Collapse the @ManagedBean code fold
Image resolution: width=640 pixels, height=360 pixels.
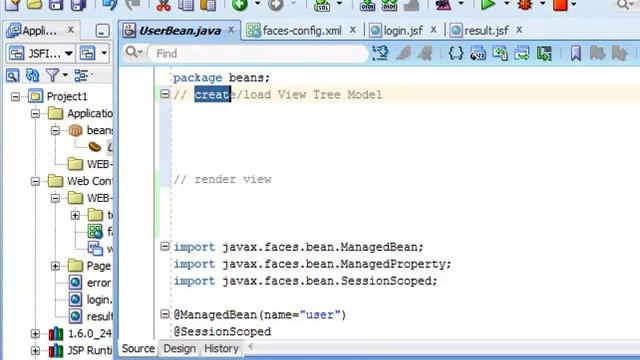point(164,314)
